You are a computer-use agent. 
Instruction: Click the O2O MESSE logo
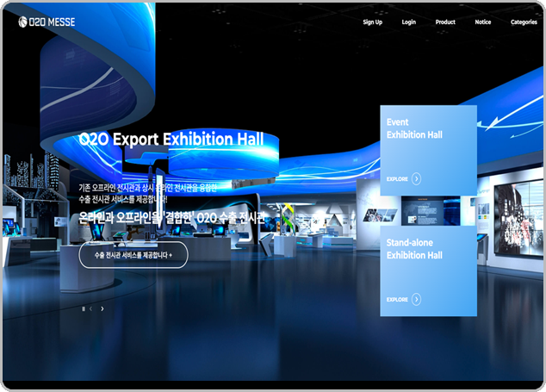pyautogui.click(x=47, y=22)
